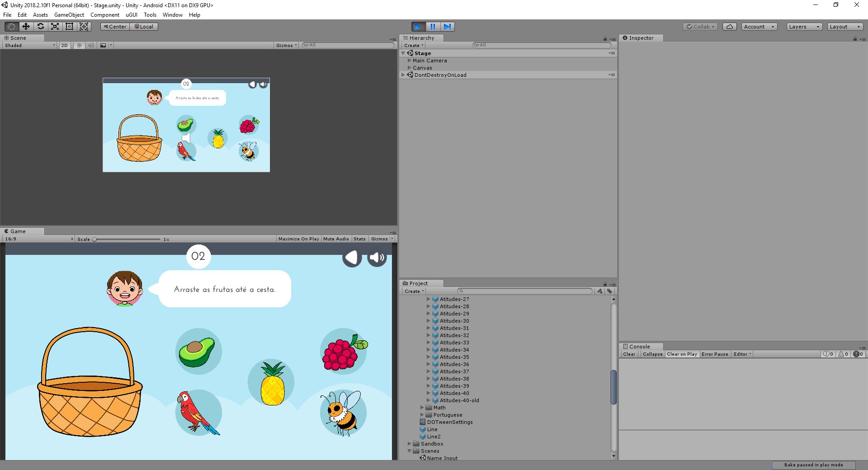Toggle Clear on Play in Console
The image size is (868, 470).
point(682,354)
